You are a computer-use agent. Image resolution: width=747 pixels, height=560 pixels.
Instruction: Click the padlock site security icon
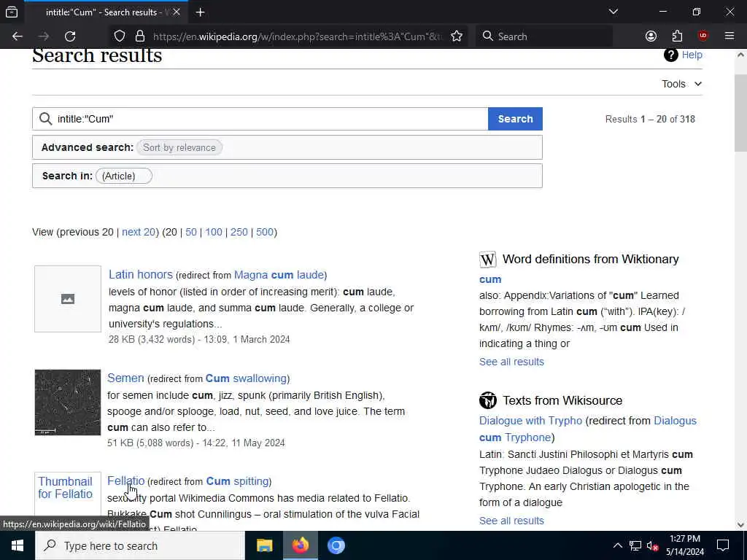(x=139, y=36)
